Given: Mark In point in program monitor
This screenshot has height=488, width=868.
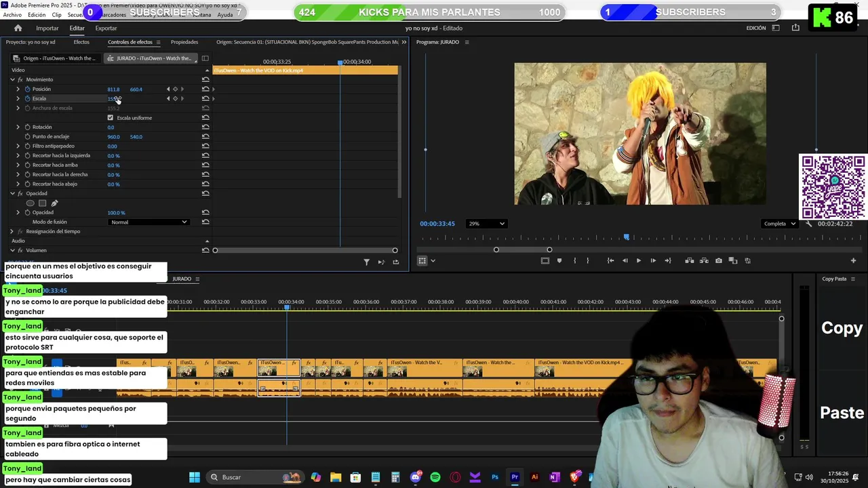Looking at the screenshot, I should (574, 260).
